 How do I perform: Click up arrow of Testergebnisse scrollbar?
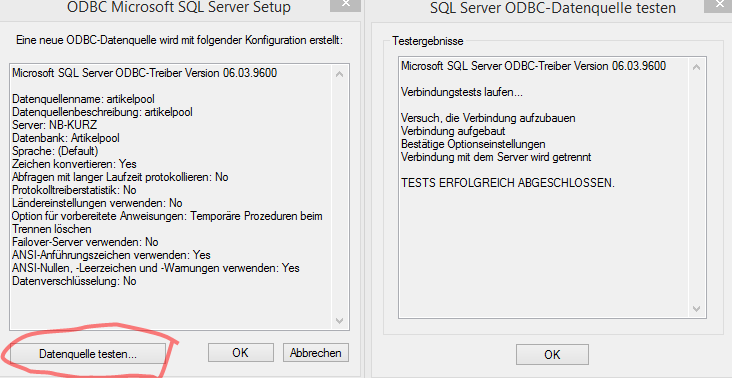697,67
